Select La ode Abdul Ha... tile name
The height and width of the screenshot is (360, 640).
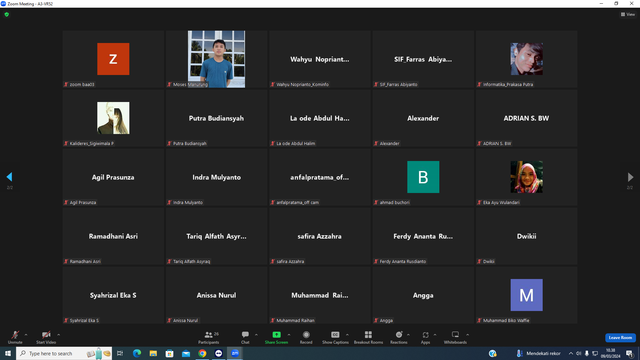(x=320, y=118)
